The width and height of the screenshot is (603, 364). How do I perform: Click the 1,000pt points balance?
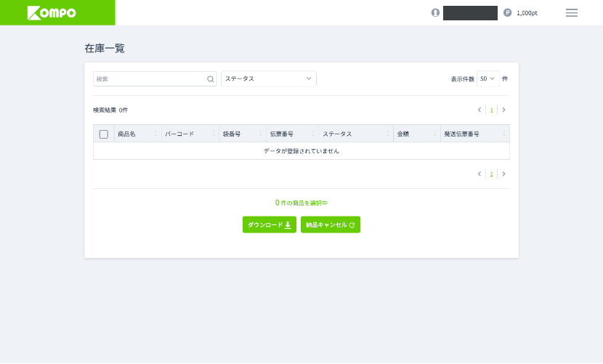pos(527,13)
